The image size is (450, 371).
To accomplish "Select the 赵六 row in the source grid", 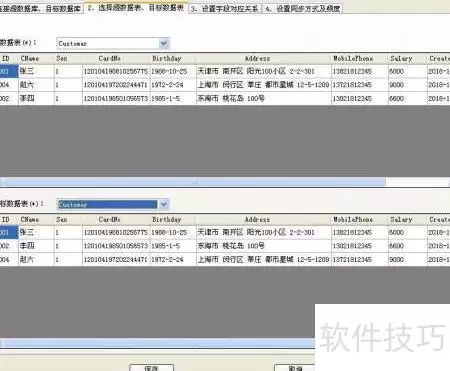I will click(225, 85).
